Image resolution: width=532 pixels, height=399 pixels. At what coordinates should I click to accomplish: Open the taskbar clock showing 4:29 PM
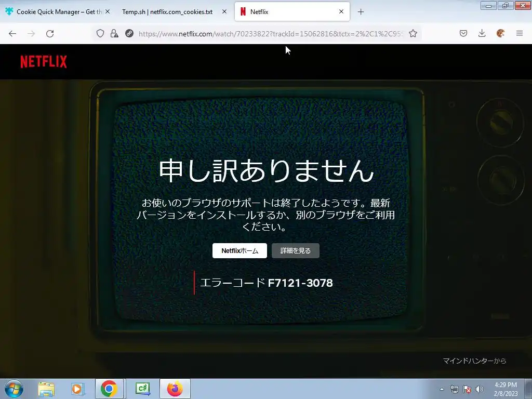(x=506, y=389)
